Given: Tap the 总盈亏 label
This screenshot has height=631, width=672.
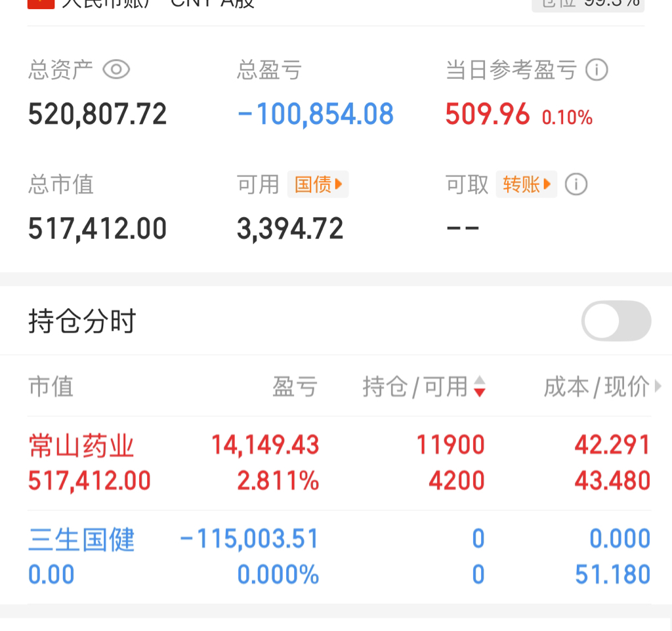Looking at the screenshot, I should pyautogui.click(x=270, y=70).
